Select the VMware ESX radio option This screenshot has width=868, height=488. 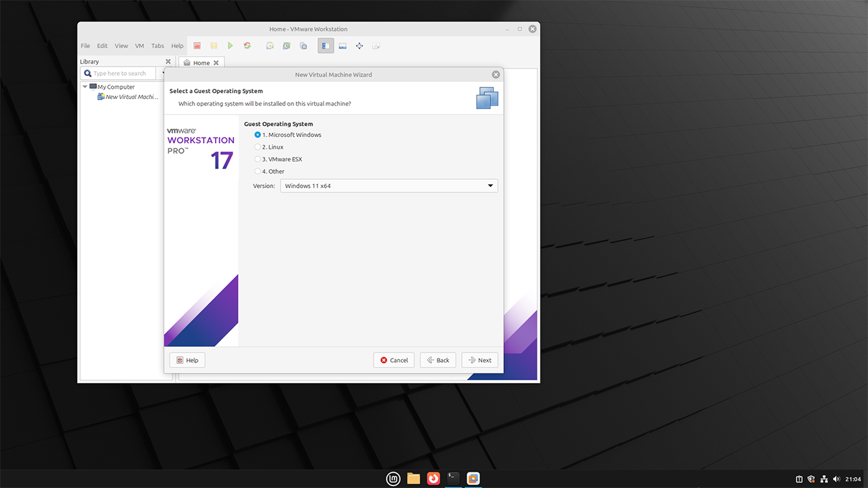[258, 159]
